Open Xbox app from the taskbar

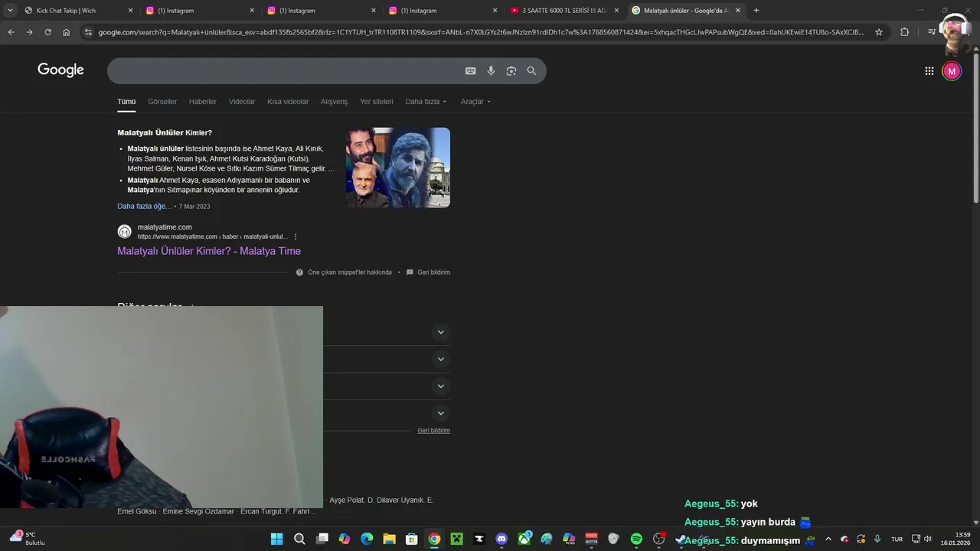click(524, 539)
